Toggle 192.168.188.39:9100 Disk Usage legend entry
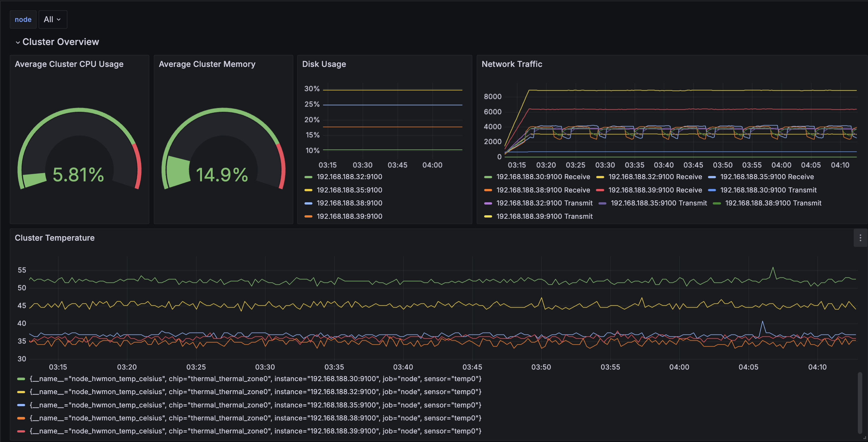 click(x=349, y=217)
